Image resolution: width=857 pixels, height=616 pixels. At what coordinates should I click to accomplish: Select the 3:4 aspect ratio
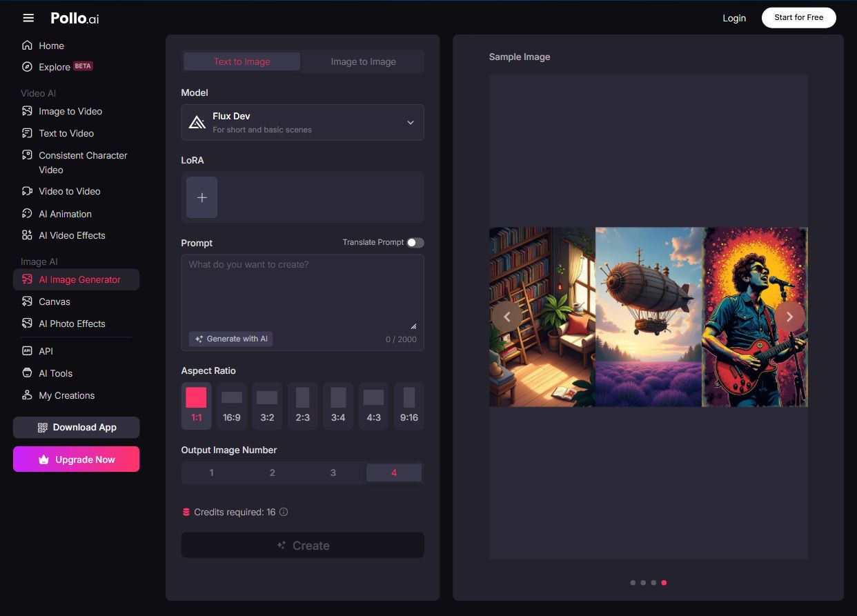338,406
